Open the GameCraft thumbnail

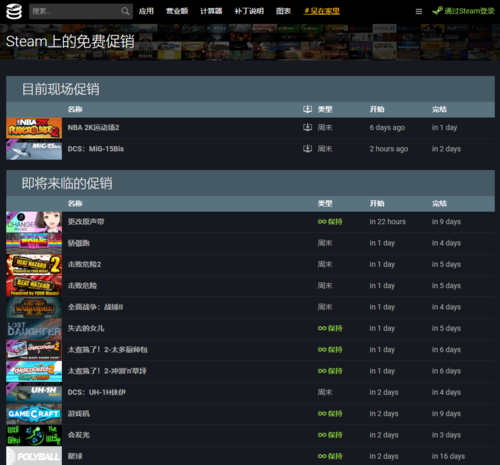click(34, 414)
